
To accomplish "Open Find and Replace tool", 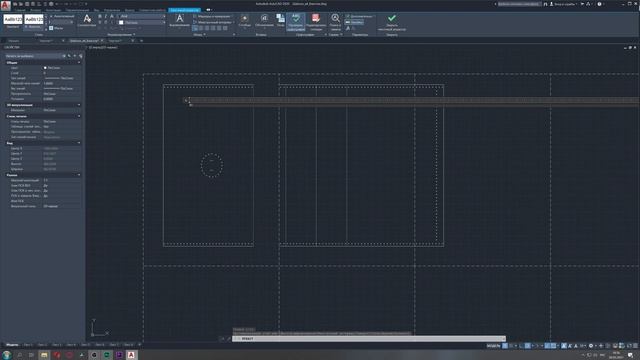I will pos(336,22).
